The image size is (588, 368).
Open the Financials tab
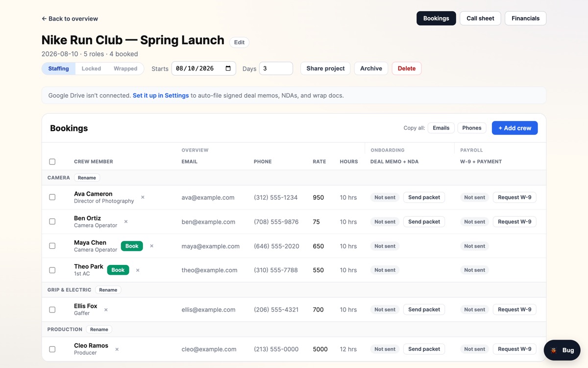point(525,18)
